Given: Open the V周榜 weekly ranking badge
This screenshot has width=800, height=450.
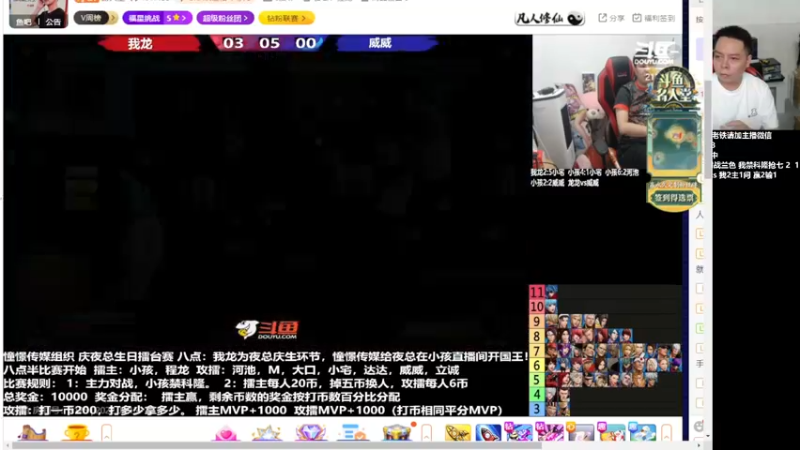Looking at the screenshot, I should point(95,18).
